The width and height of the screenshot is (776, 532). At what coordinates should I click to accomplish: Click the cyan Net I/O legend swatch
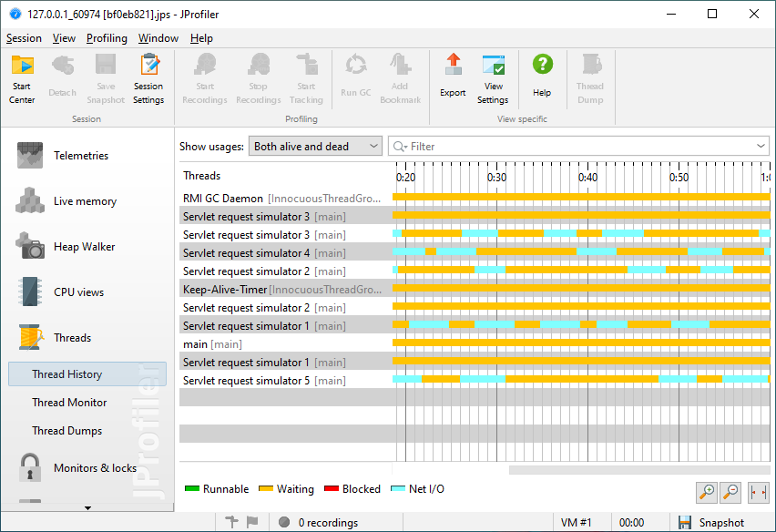click(397, 489)
